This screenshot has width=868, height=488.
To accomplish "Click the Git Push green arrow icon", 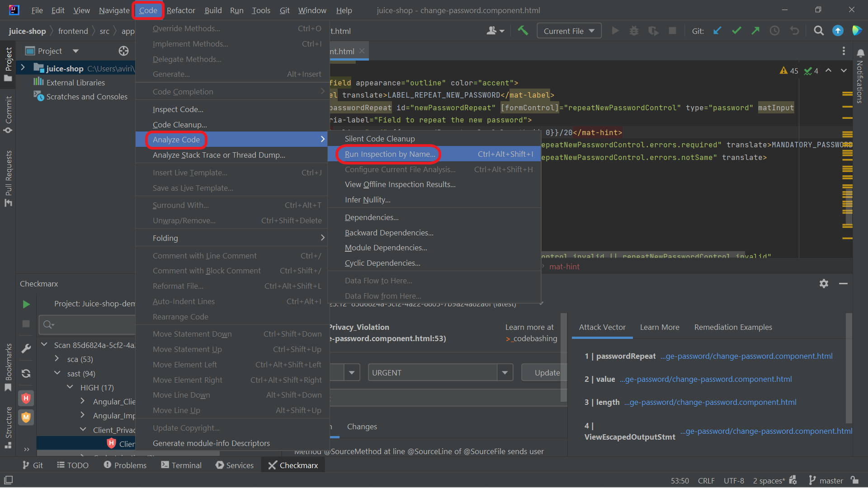I will 755,31.
